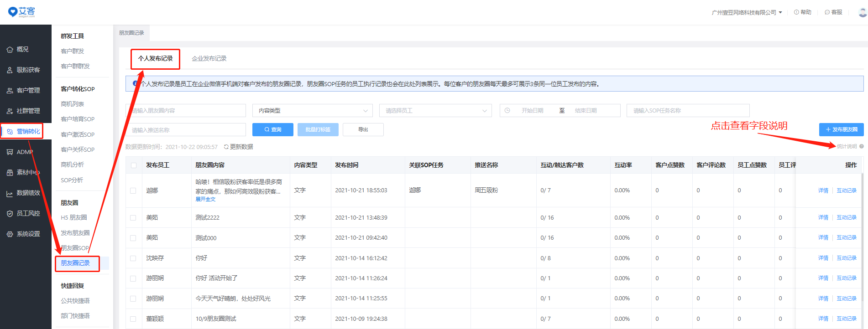Click the 概况 home icon in sidebar

10,50
